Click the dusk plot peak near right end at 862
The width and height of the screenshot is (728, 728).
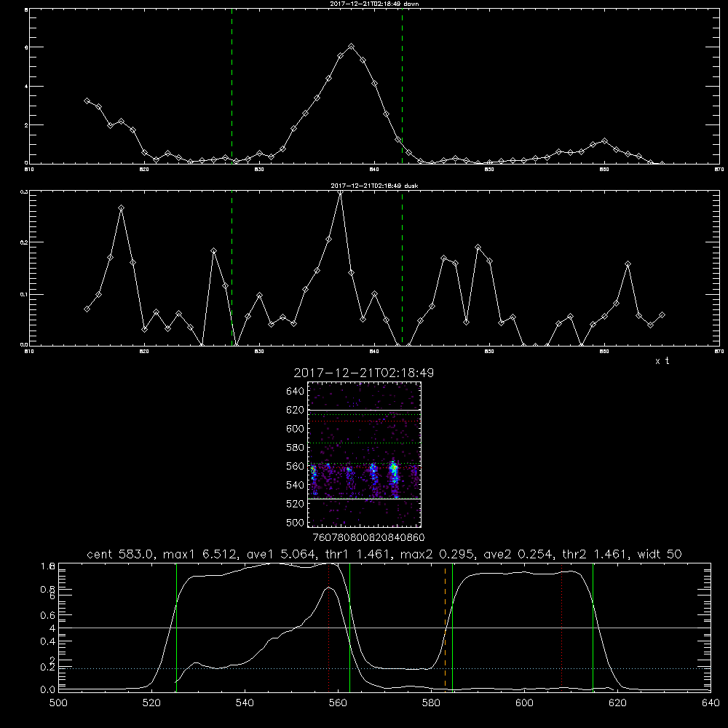tap(628, 264)
